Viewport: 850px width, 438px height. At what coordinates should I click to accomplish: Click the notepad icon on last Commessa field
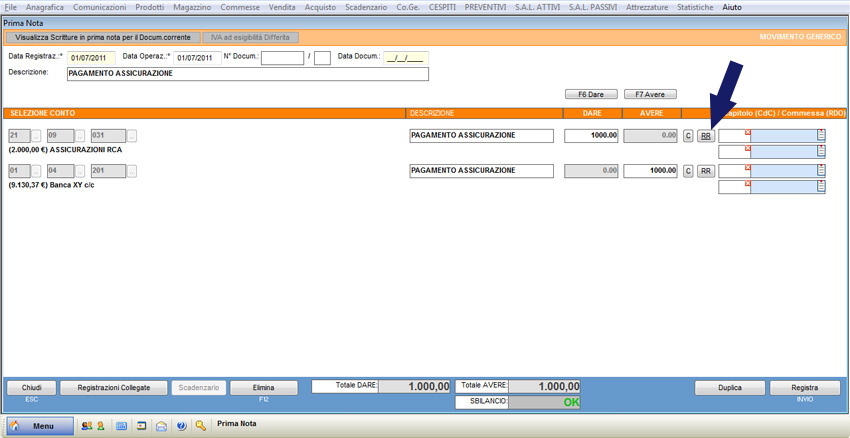click(821, 187)
